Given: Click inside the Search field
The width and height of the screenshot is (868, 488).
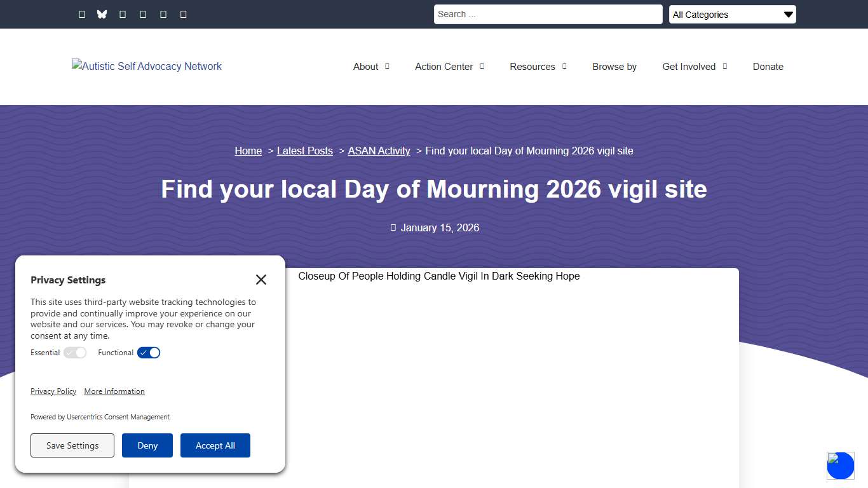Looking at the screenshot, I should tap(547, 14).
